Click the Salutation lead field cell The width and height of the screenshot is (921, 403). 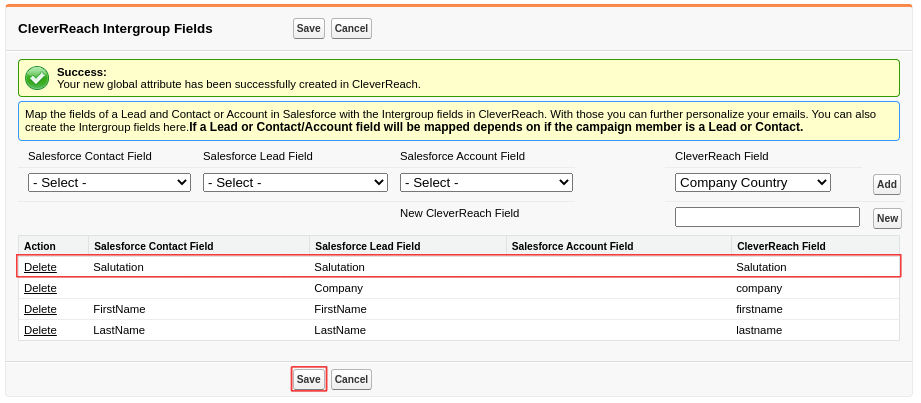340,267
